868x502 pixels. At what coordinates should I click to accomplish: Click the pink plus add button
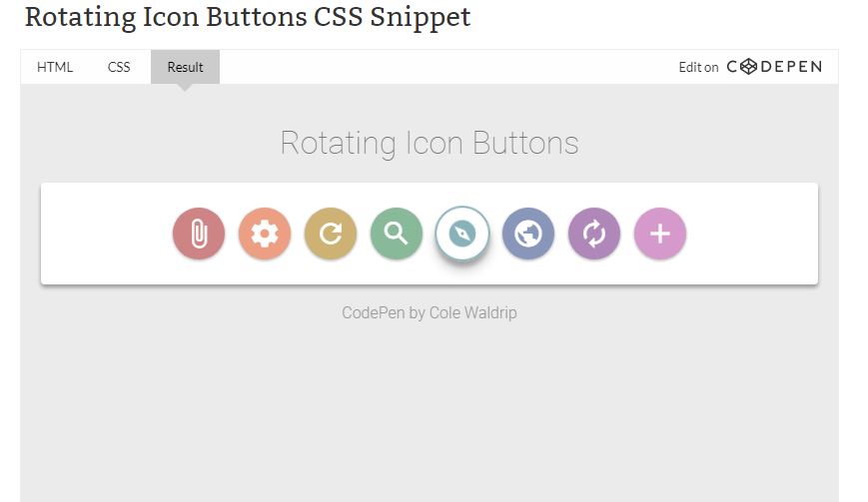[660, 234]
